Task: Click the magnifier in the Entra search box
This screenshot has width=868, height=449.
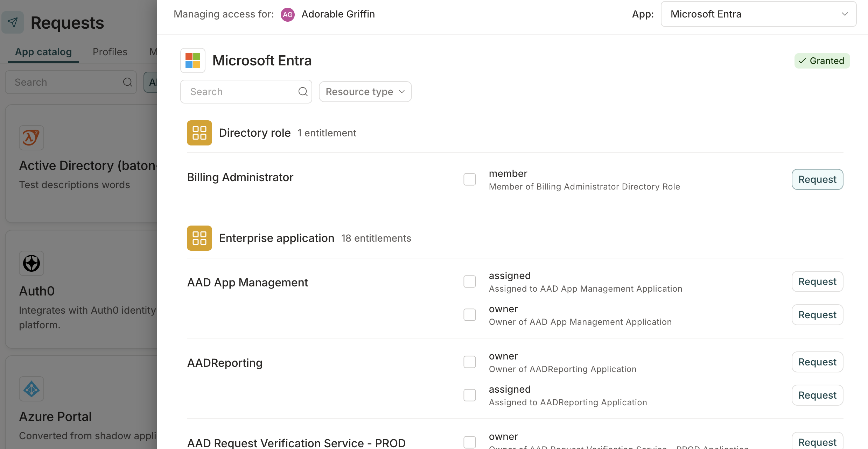Action: [x=303, y=92]
